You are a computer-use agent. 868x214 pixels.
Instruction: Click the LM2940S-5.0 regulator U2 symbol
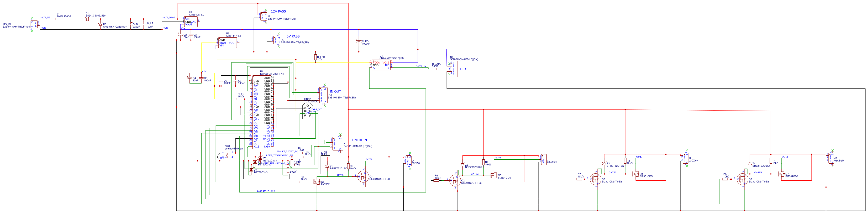point(191,22)
